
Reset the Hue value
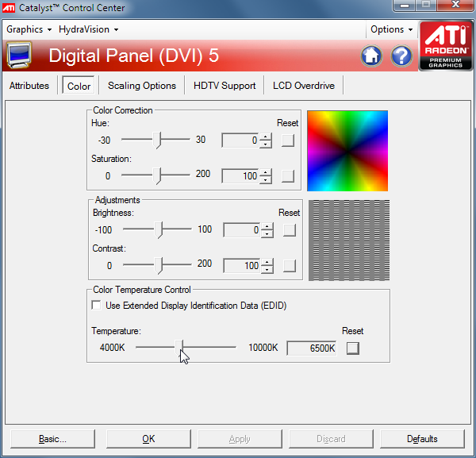(x=288, y=140)
